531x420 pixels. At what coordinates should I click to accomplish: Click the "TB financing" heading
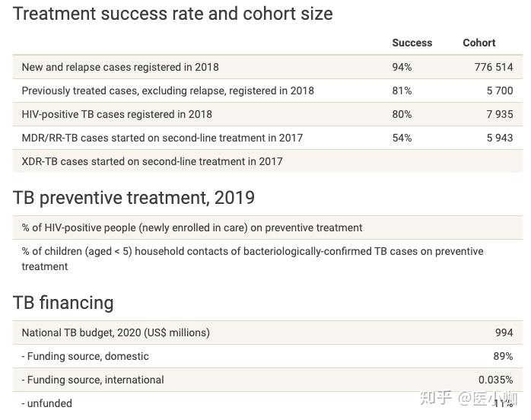click(63, 303)
